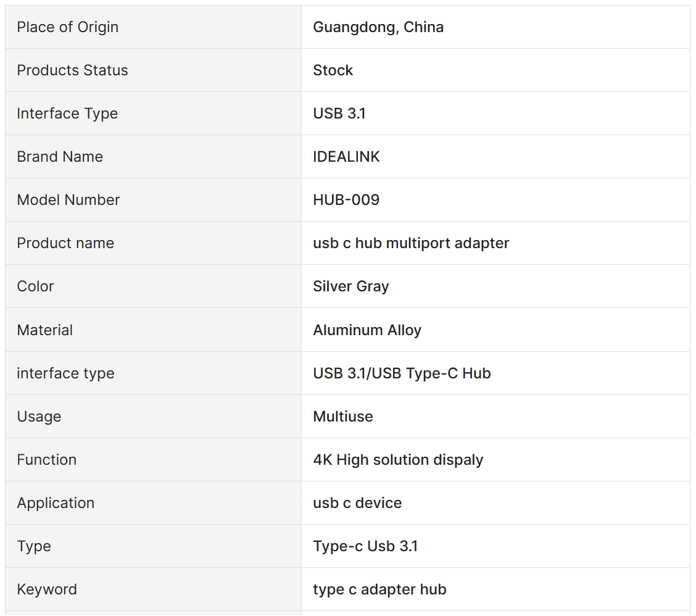The height and width of the screenshot is (616, 696).
Task: Select the "type c adapter hub" keyword
Action: pos(379,589)
